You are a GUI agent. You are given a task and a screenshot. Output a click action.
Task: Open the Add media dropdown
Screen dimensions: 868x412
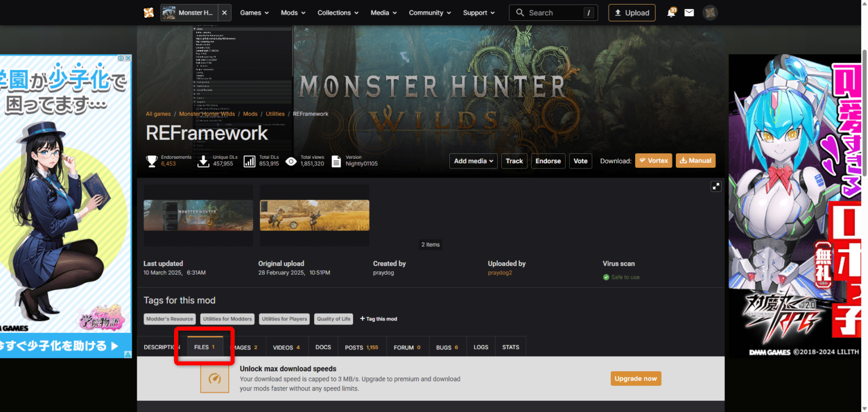pyautogui.click(x=474, y=161)
